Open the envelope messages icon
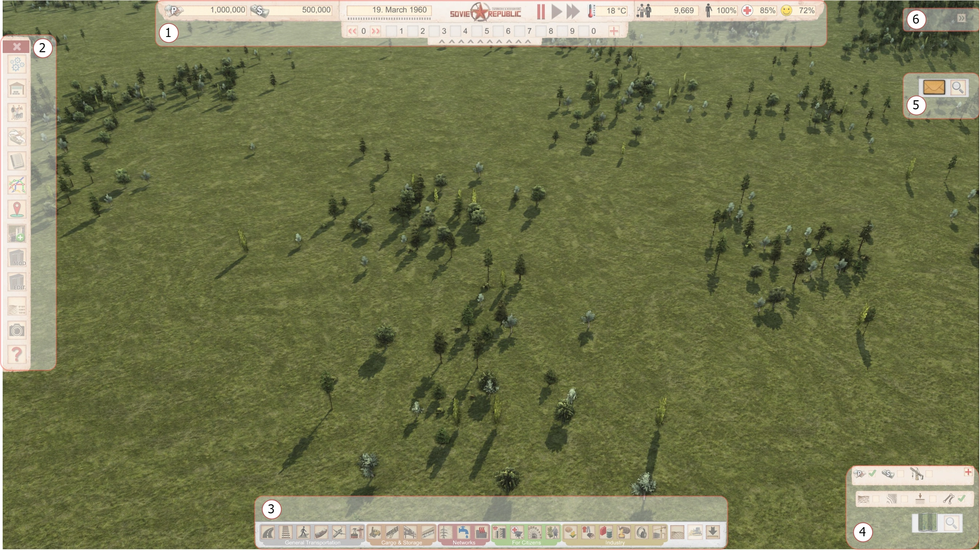980x550 pixels. pos(934,87)
